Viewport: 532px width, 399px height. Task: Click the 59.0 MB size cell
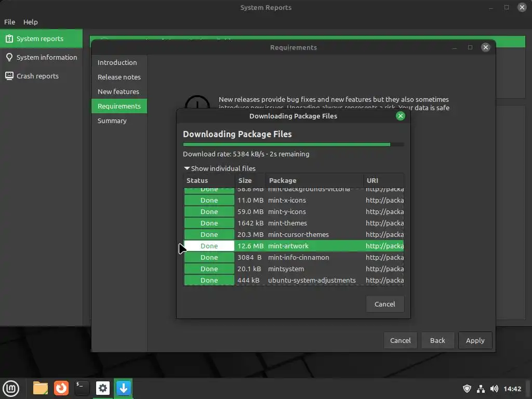[x=250, y=212]
